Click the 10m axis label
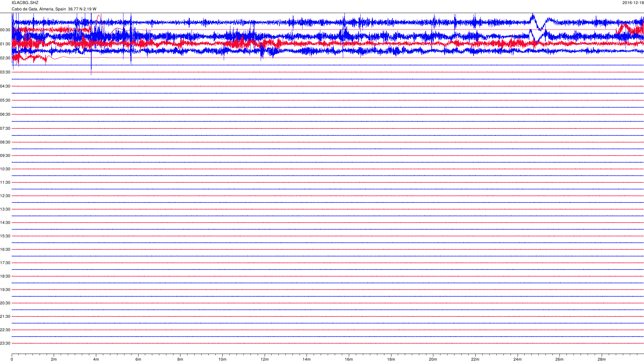The height and width of the screenshot is (362, 644). (222, 359)
